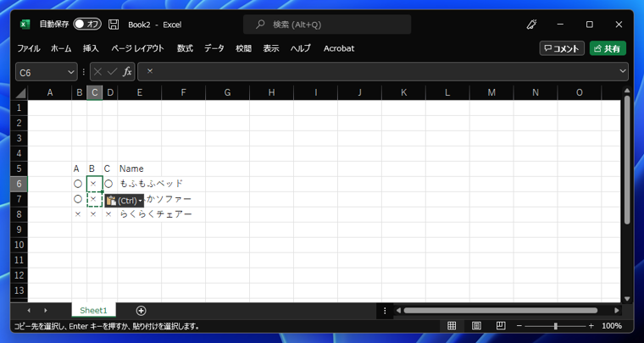Click the formula bar three-dot resize handle
Image resolution: width=644 pixels, height=343 pixels.
(x=84, y=72)
